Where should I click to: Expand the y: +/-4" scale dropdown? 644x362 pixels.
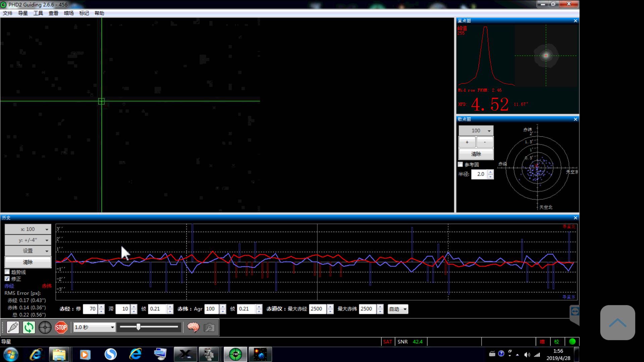pos(28,240)
